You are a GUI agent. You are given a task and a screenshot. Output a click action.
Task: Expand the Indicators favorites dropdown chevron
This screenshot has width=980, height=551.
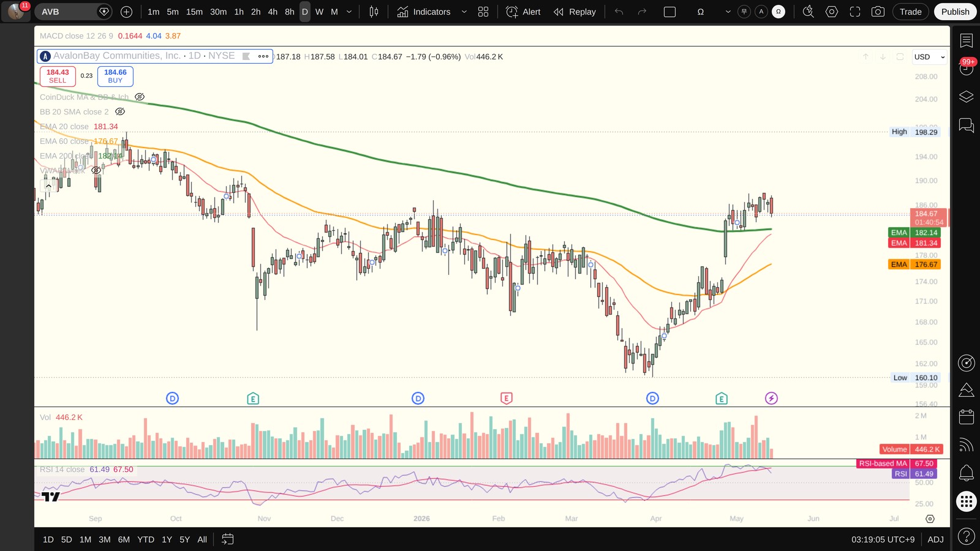[x=464, y=12]
